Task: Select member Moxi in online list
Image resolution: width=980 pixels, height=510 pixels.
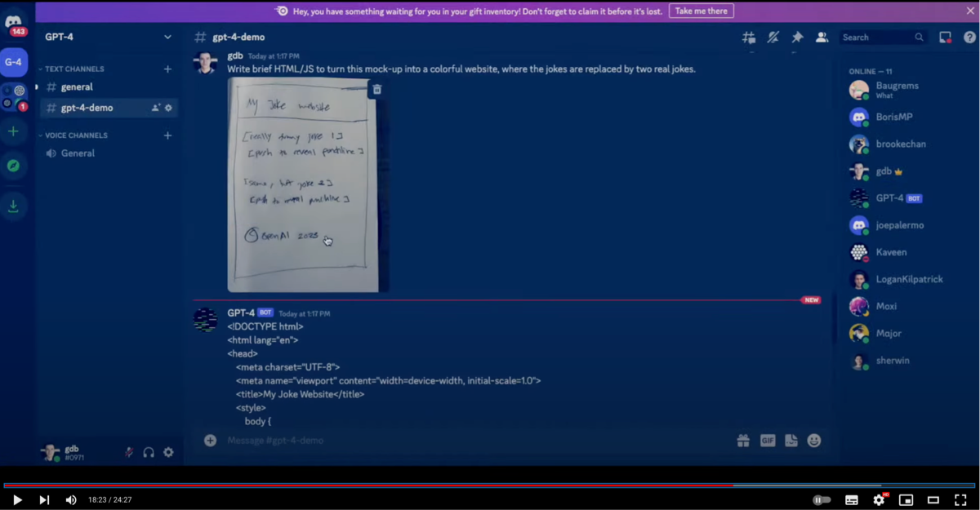Action: (908, 306)
